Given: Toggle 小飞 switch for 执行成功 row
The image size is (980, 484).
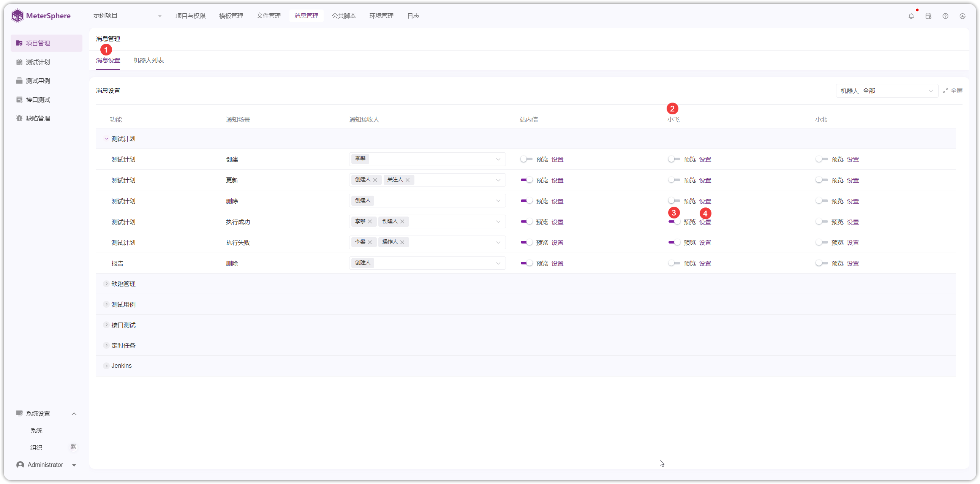Looking at the screenshot, I should tap(674, 221).
